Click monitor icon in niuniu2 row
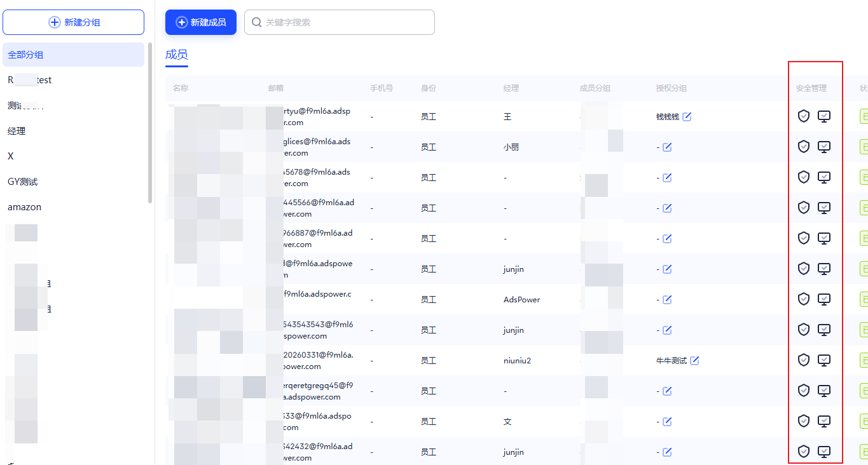This screenshot has width=868, height=465. coord(824,360)
